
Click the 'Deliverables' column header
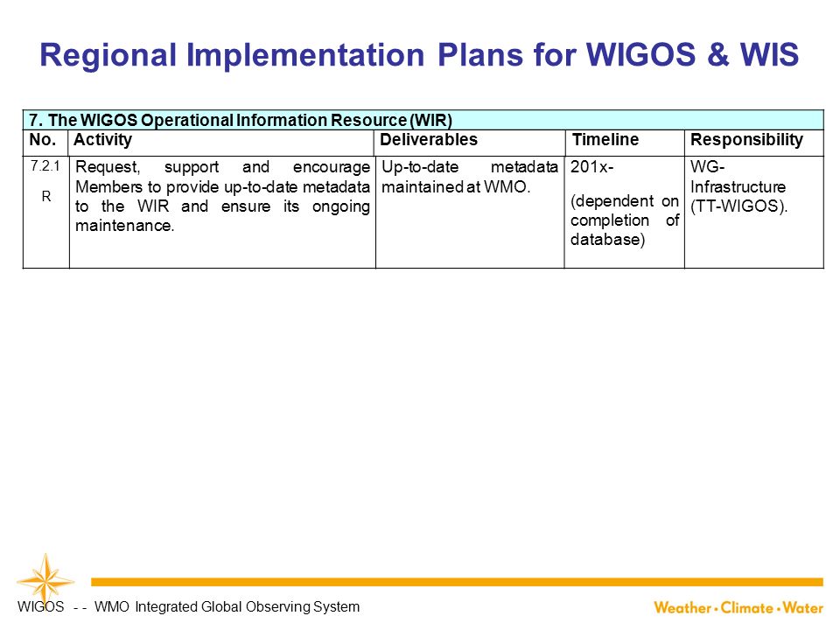(x=429, y=140)
